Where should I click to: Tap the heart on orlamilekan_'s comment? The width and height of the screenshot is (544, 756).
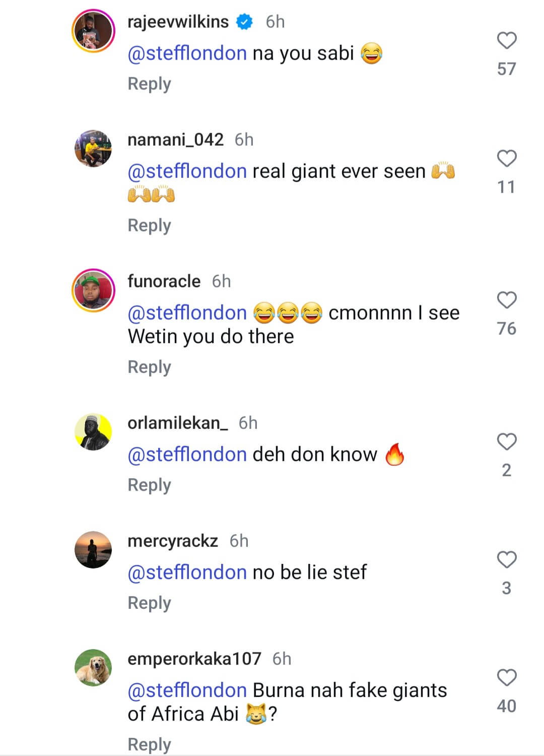507,442
